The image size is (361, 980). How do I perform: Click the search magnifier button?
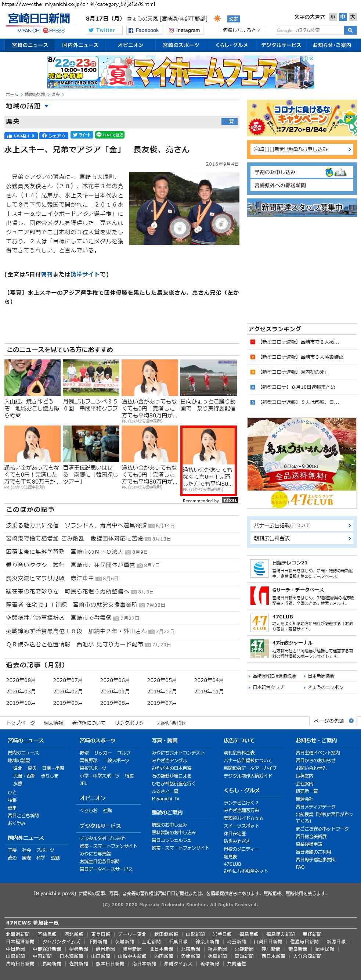pyautogui.click(x=350, y=30)
